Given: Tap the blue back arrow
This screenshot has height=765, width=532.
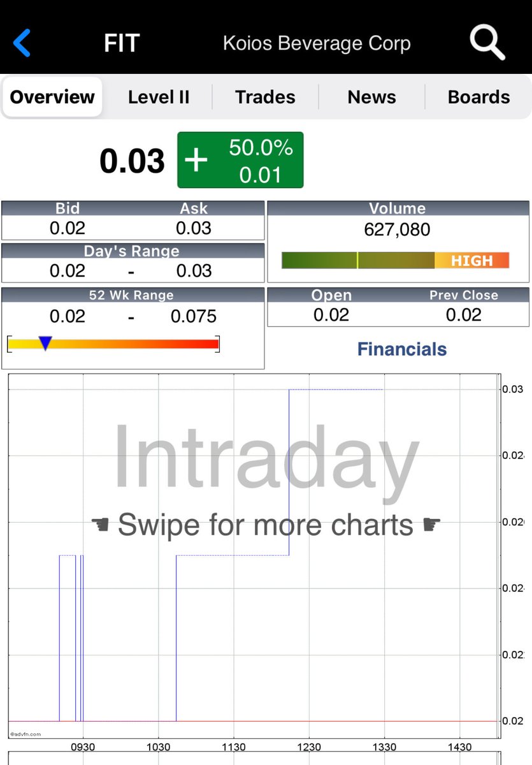Looking at the screenshot, I should pyautogui.click(x=22, y=43).
